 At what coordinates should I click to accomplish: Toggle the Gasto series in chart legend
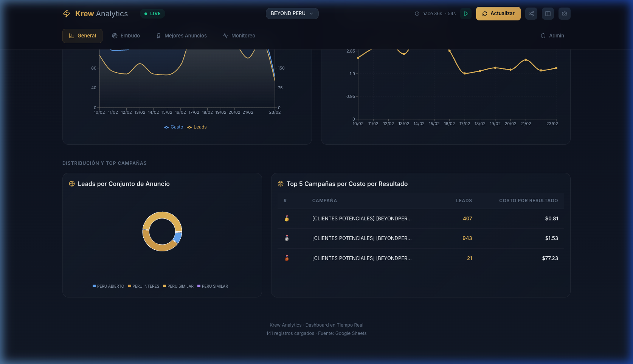174,127
